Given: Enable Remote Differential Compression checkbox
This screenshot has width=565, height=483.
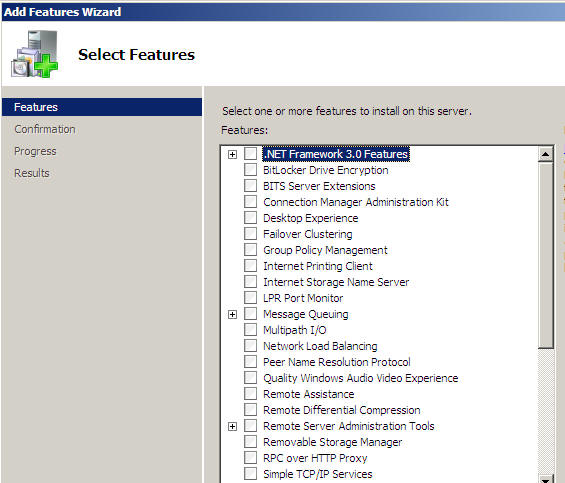Looking at the screenshot, I should (x=250, y=410).
